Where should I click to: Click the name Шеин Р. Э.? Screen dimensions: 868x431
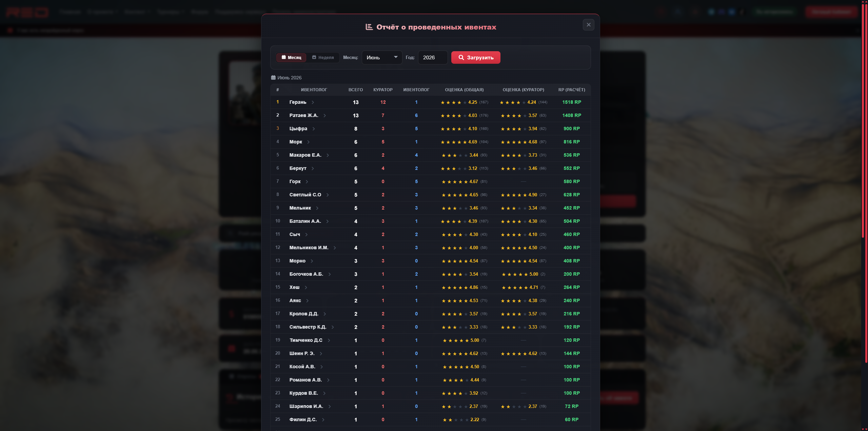click(x=302, y=353)
